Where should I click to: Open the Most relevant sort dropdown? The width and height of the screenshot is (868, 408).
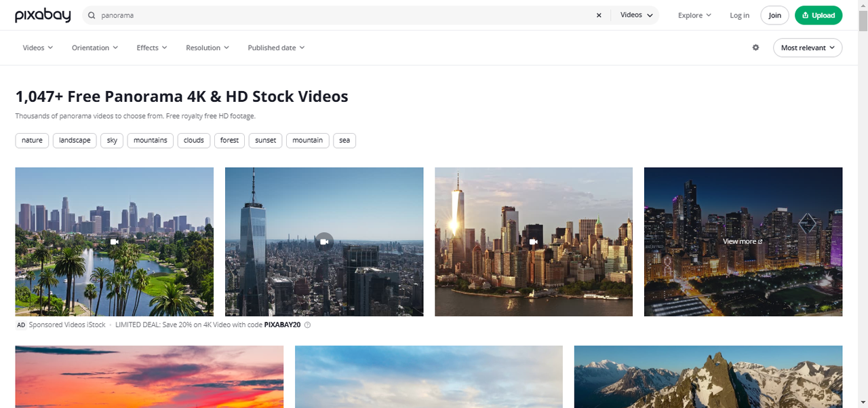click(x=808, y=48)
